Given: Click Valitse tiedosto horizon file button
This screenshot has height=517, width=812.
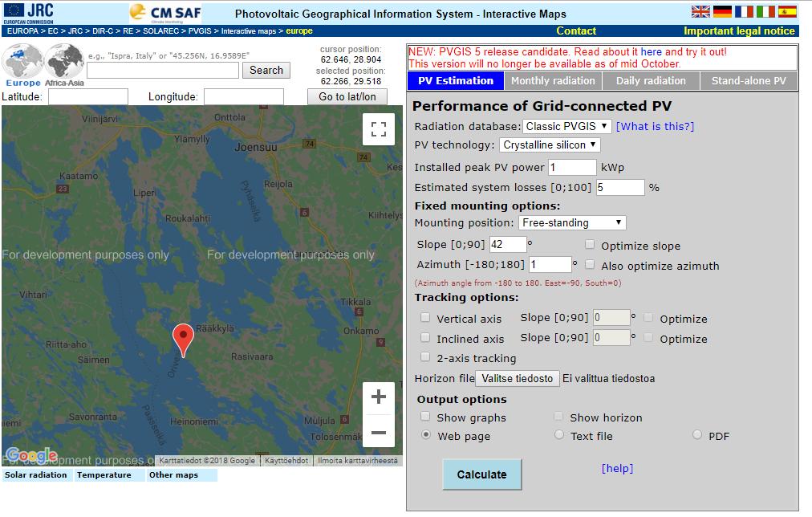Looking at the screenshot, I should pyautogui.click(x=518, y=379).
